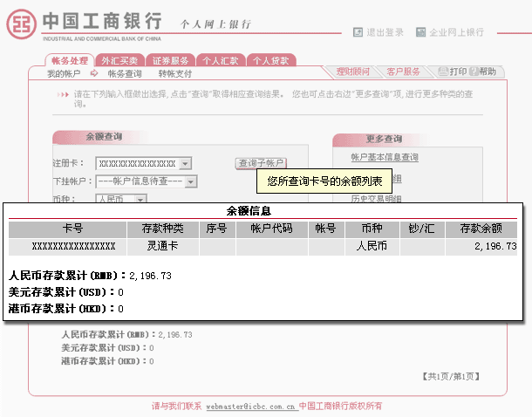Click the arrow icon after 我的帐户
The height and width of the screenshot is (417, 532).
pyautogui.click(x=94, y=73)
